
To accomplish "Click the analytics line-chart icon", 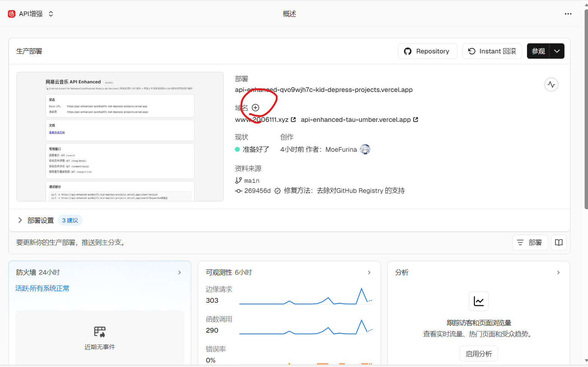I will pos(479,301).
